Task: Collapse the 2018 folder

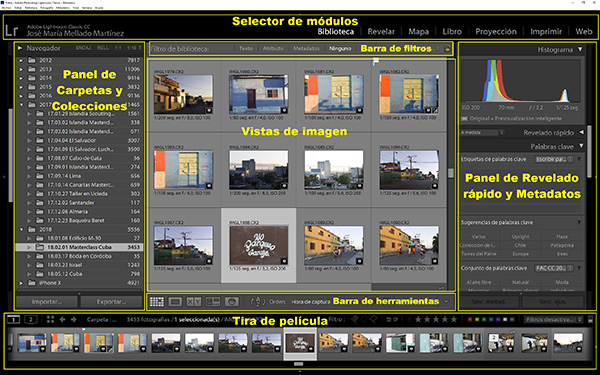Action: 21,230
